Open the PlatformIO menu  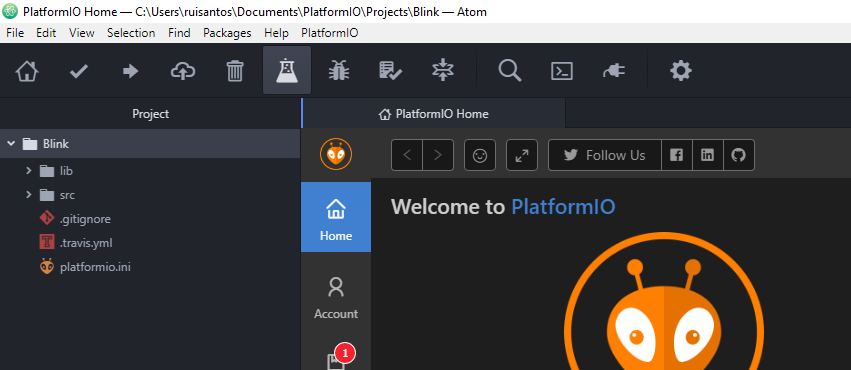click(329, 33)
